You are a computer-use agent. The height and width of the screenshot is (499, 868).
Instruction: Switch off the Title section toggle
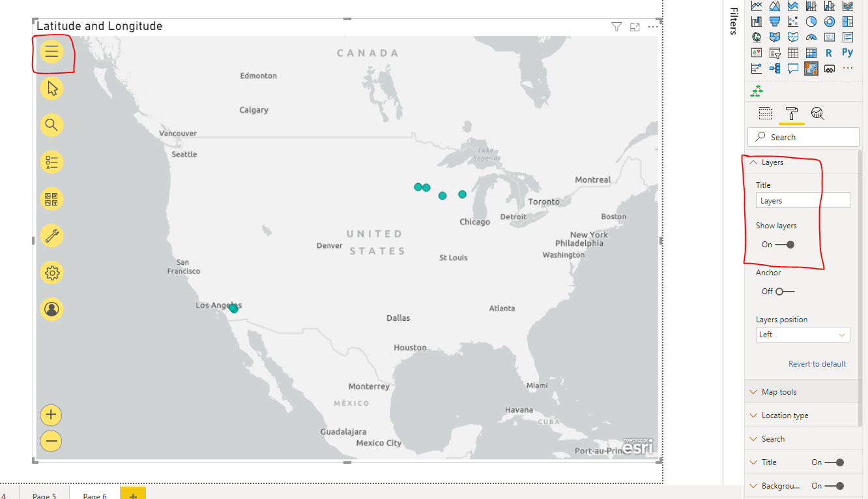click(834, 462)
